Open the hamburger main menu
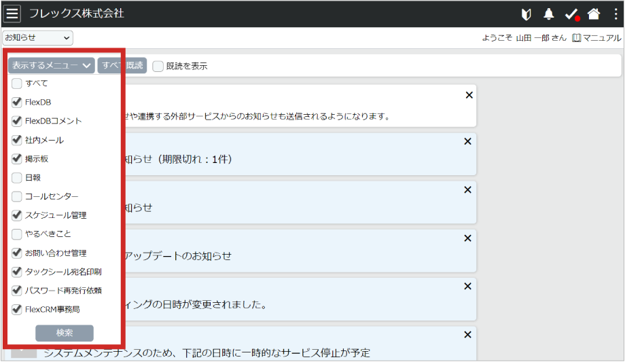625x364 pixels. pyautogui.click(x=12, y=13)
